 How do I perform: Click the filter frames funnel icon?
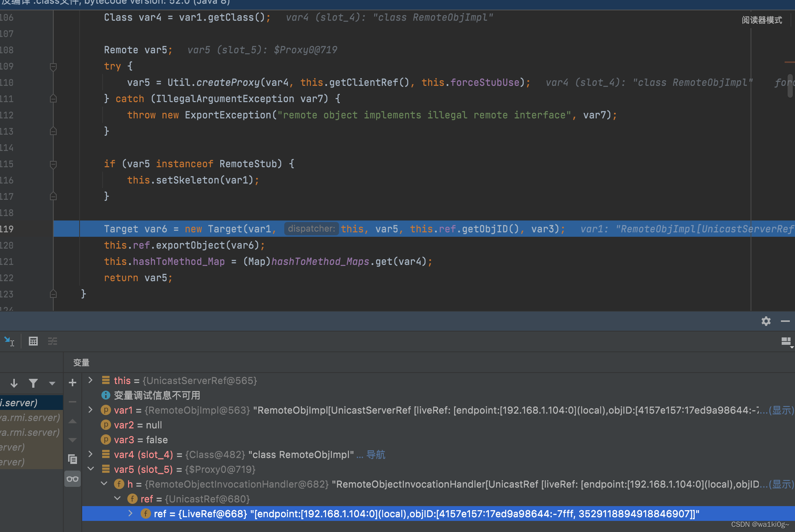[x=33, y=383]
